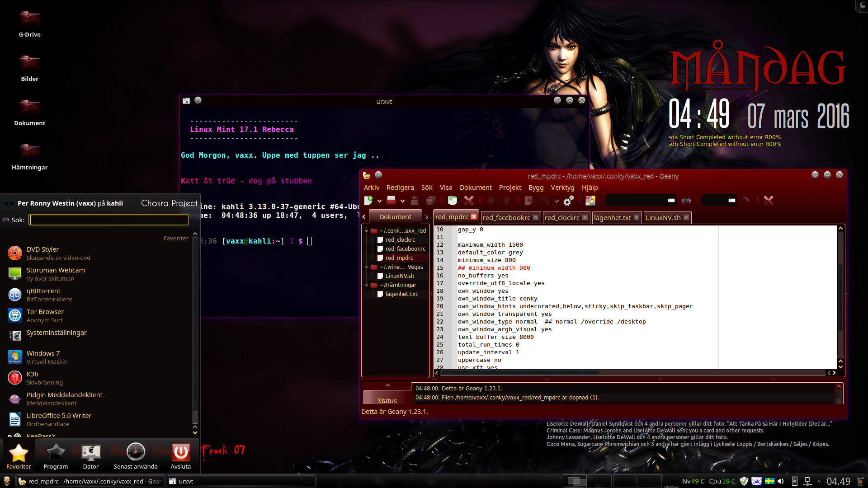The width and height of the screenshot is (868, 488).
Task: Open the Verktyg menu
Action: (562, 188)
